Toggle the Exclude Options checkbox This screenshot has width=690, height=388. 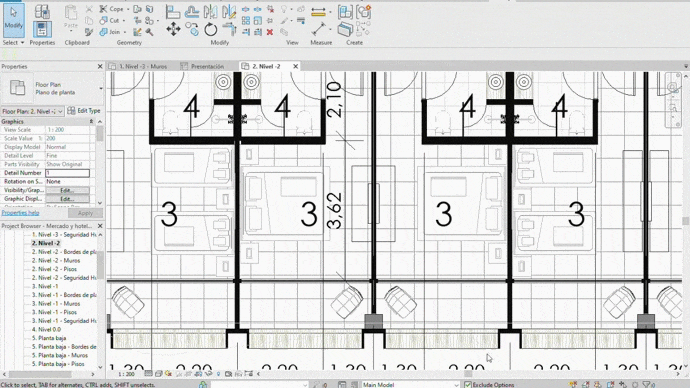[x=468, y=385]
